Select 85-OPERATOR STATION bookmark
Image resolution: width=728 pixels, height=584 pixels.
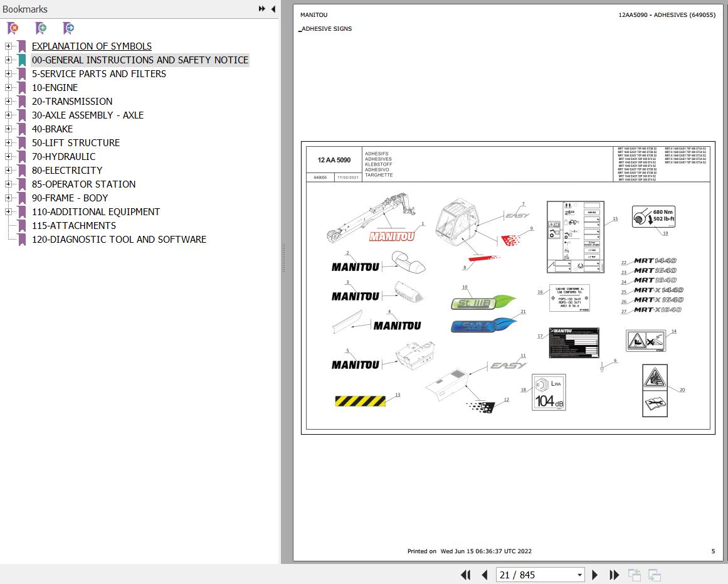[x=83, y=184]
